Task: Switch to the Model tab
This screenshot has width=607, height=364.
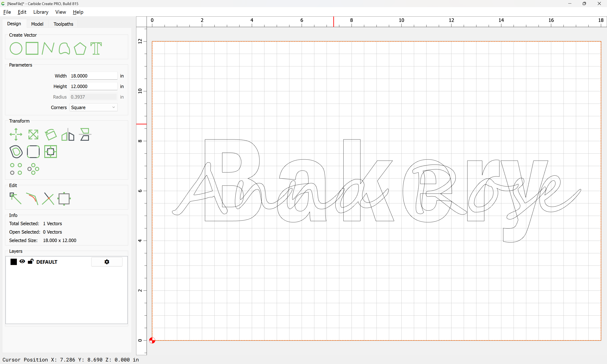Action: coord(37,24)
